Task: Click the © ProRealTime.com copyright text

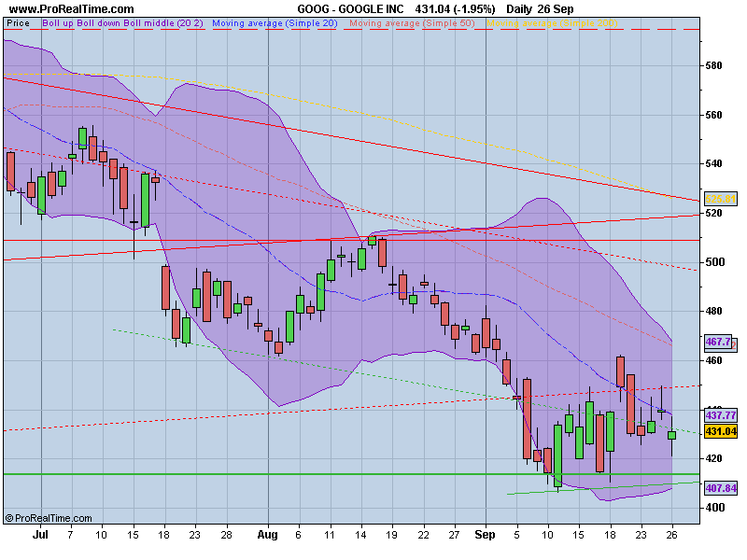Action: [x=49, y=518]
